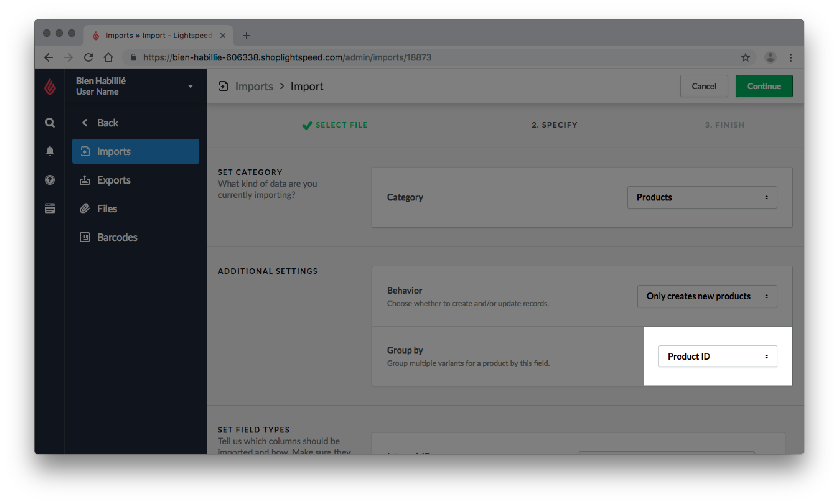Click the Select File step
839x504 pixels.
[x=335, y=125]
